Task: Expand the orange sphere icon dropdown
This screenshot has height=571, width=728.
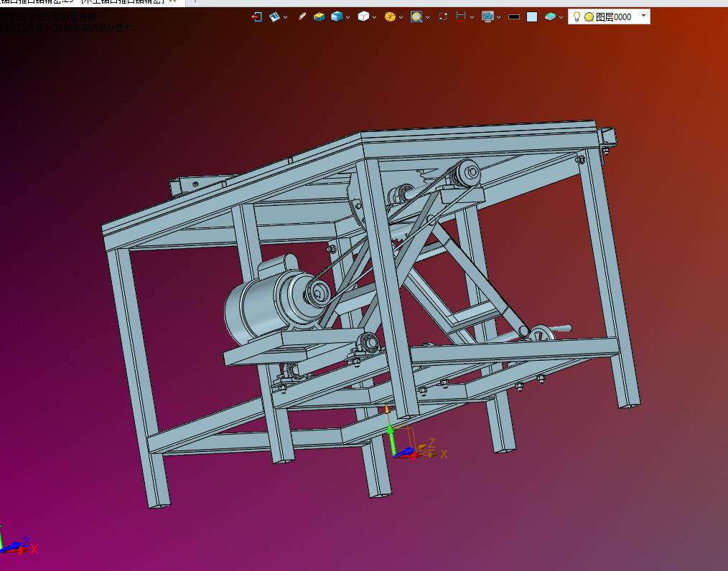Action: click(x=401, y=18)
